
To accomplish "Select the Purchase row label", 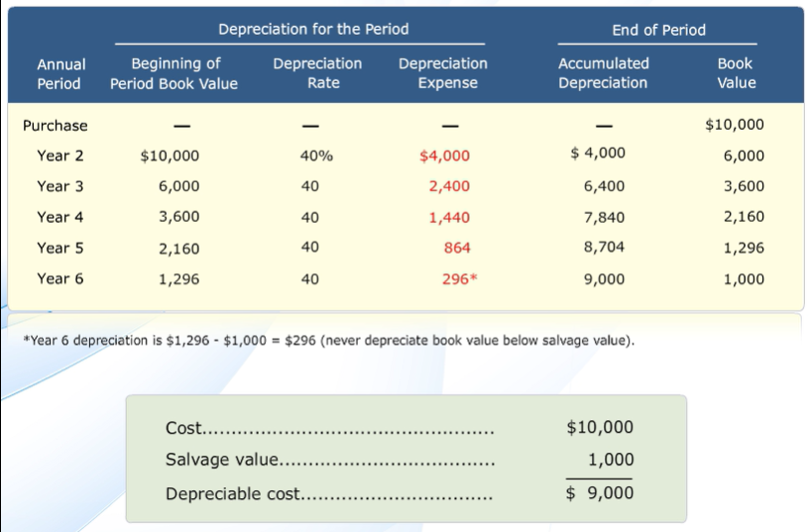I will point(55,126).
